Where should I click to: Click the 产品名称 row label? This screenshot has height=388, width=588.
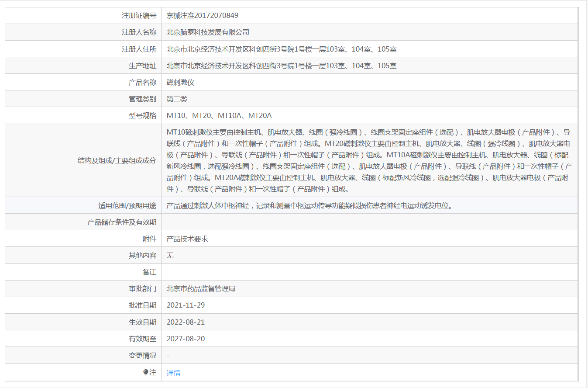point(142,83)
